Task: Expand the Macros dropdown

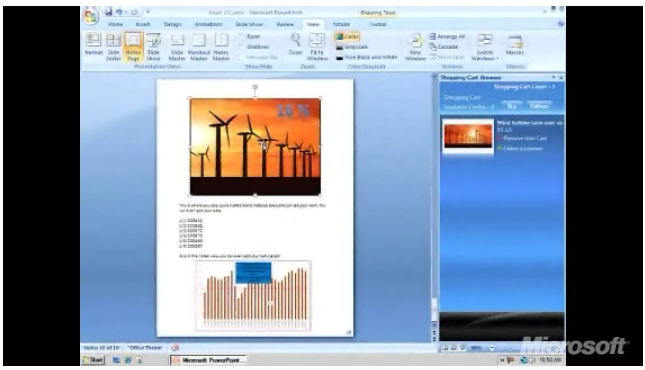Action: coord(515,44)
